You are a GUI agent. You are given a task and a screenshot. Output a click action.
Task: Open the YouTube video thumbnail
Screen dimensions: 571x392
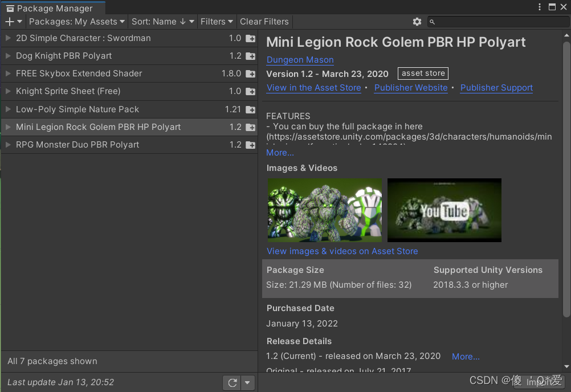pos(444,210)
